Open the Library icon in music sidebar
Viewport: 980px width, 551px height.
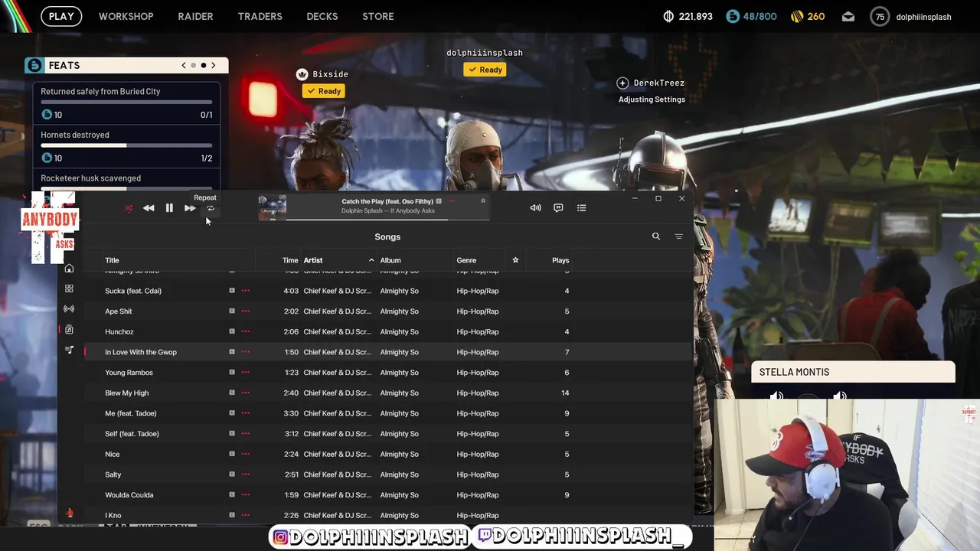tap(69, 329)
